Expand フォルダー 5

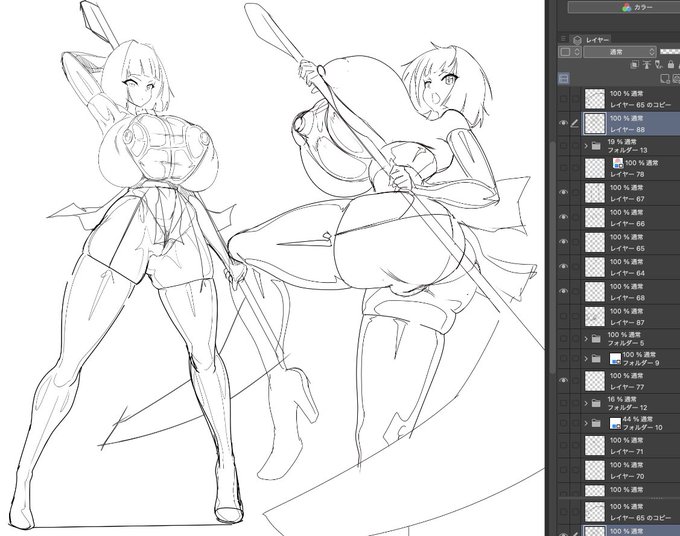(x=586, y=338)
